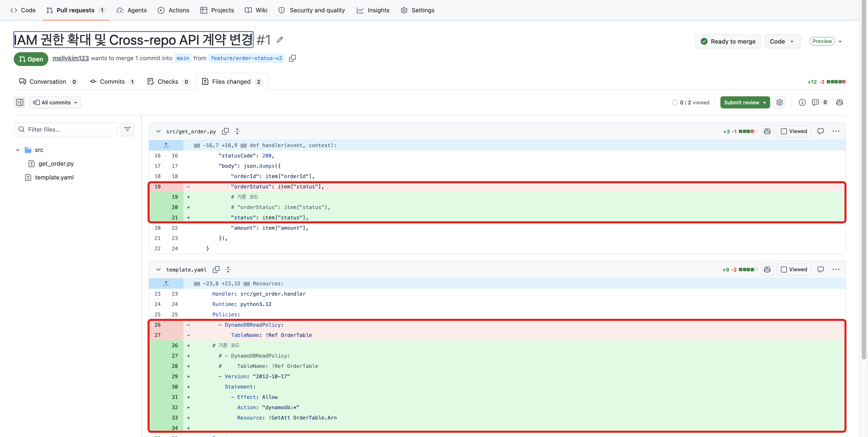Expand lines above in template.yaml hunk
Viewport: 868px width, 437px height.
(166, 284)
